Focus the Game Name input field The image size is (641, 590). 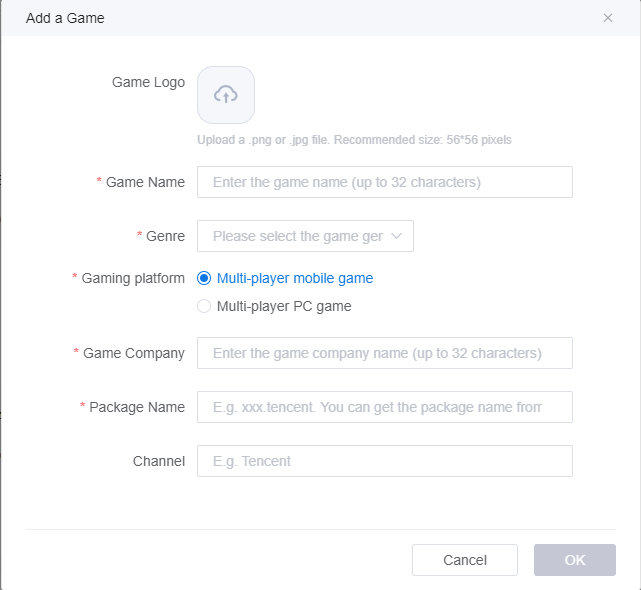(x=384, y=182)
